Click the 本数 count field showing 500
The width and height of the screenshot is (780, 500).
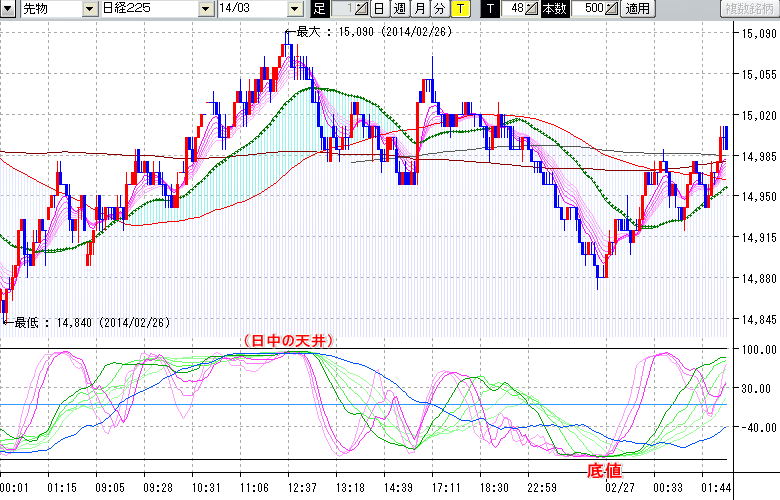click(591, 9)
